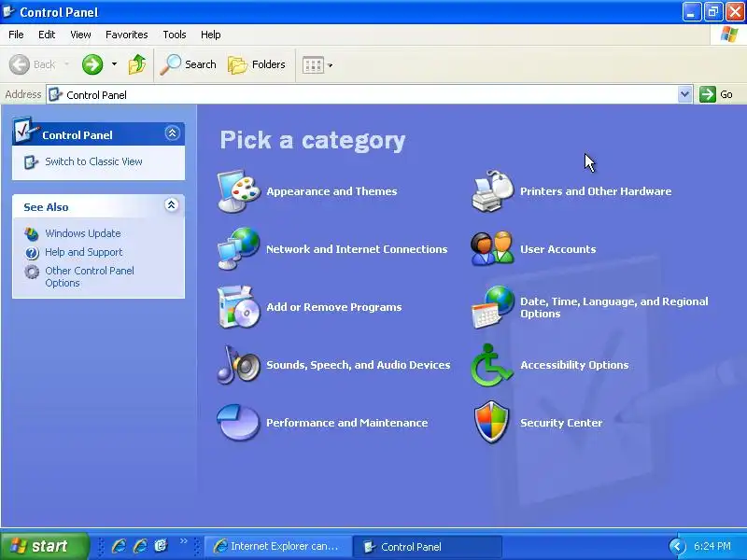Open the Accessibility Options wheelchair icon
The image size is (747, 560).
click(493, 365)
